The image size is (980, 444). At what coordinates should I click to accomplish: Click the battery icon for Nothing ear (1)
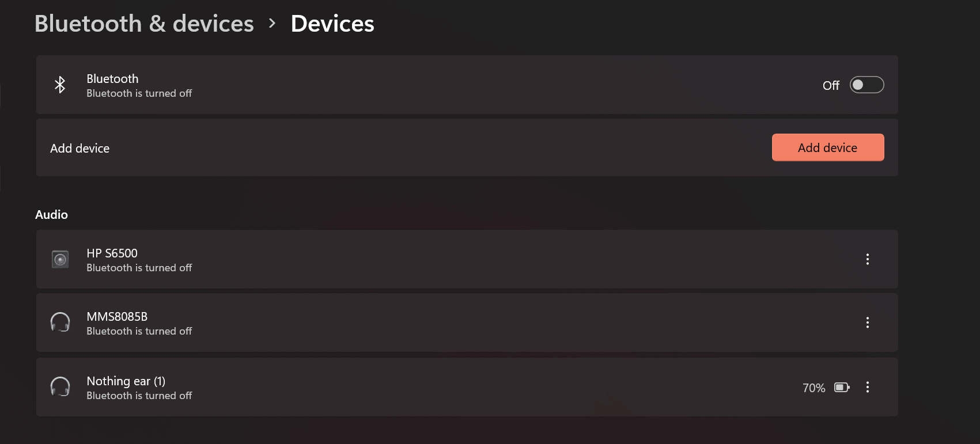(842, 388)
